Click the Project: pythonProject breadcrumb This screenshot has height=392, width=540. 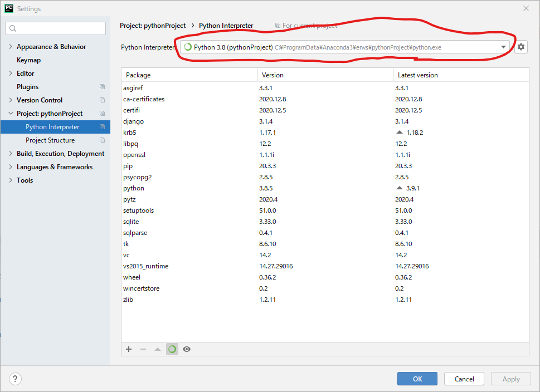(153, 26)
